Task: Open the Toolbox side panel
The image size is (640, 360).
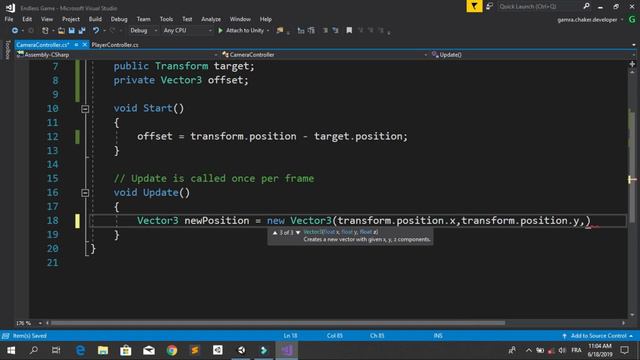Action: [x=7, y=50]
